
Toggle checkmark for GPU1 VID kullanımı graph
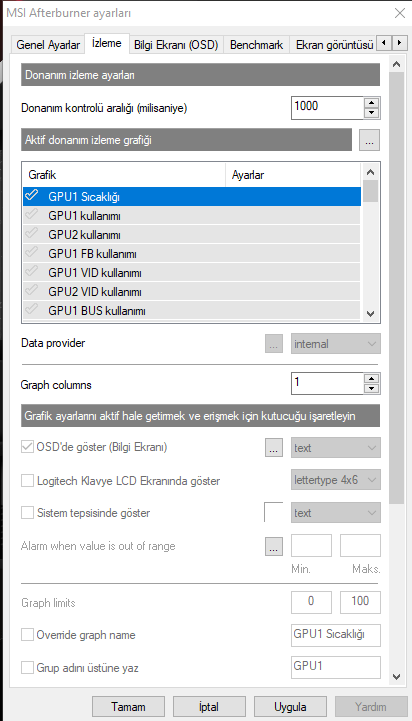click(x=32, y=272)
